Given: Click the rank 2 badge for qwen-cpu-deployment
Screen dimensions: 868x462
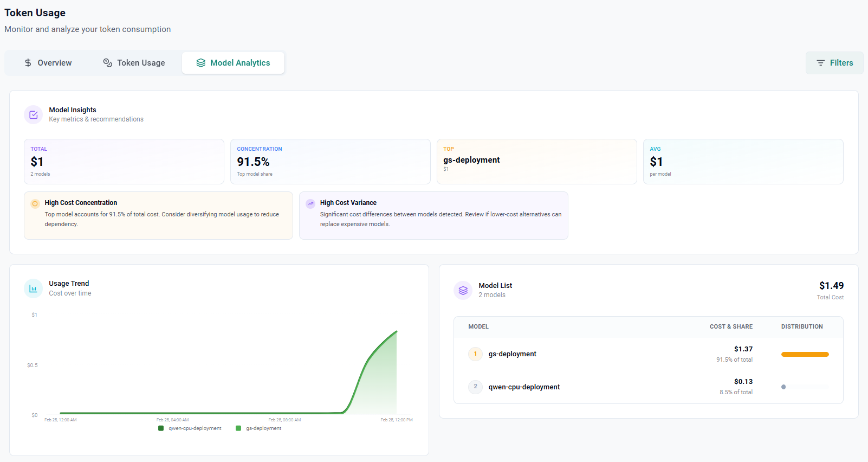Looking at the screenshot, I should pos(475,387).
